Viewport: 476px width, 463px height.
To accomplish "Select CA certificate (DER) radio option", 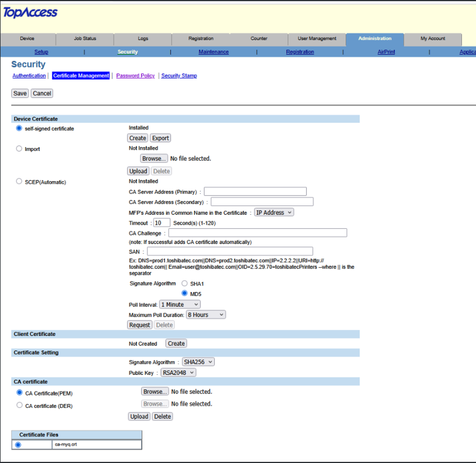I will point(19,405).
